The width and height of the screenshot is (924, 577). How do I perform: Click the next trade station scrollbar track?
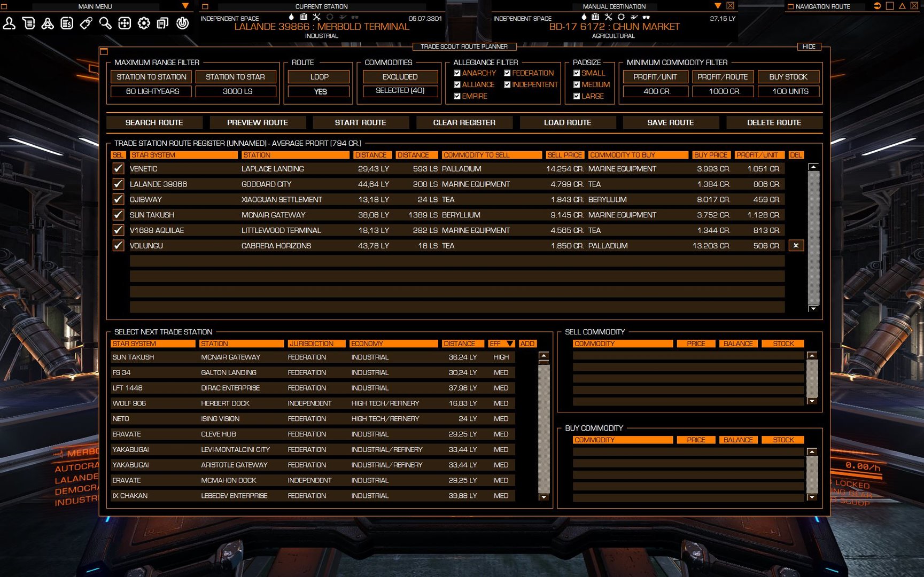coord(543,428)
